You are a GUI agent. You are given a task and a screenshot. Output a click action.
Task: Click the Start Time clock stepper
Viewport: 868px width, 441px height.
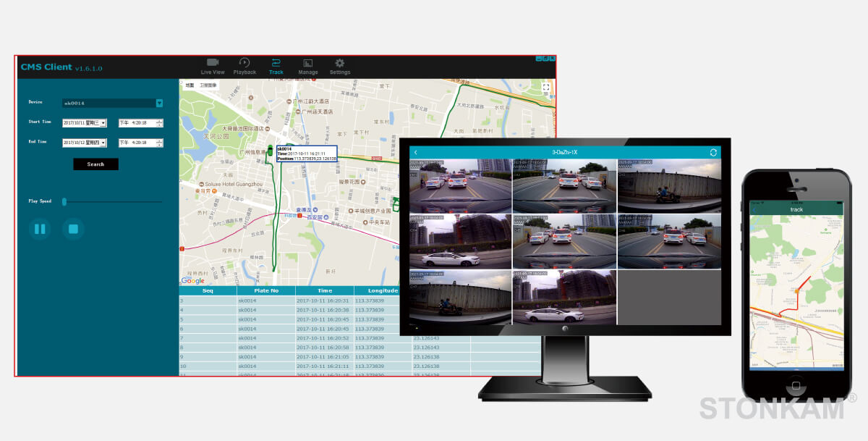159,123
